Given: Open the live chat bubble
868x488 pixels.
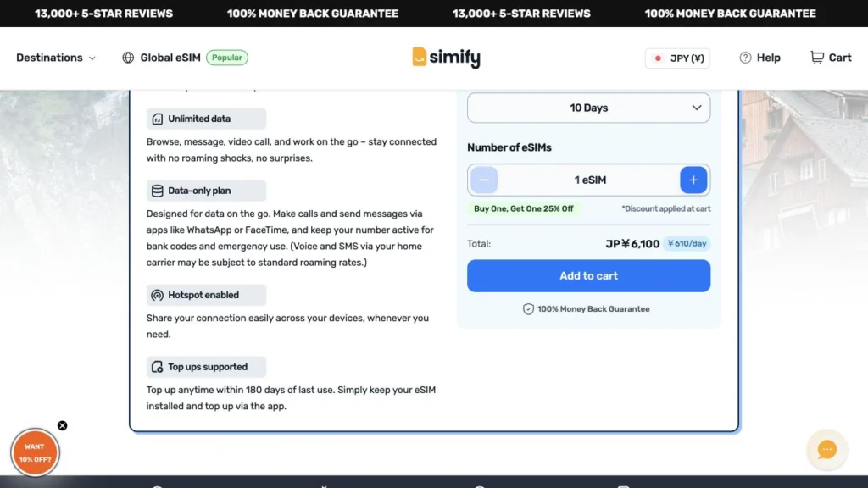Looking at the screenshot, I should (x=826, y=449).
